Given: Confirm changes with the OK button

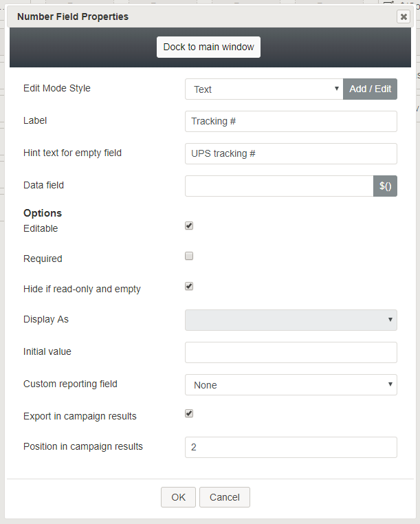Looking at the screenshot, I should click(x=178, y=497).
